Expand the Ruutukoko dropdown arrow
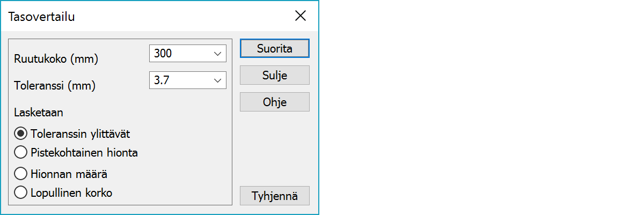Image resolution: width=644 pixels, height=215 pixels. pos(217,54)
